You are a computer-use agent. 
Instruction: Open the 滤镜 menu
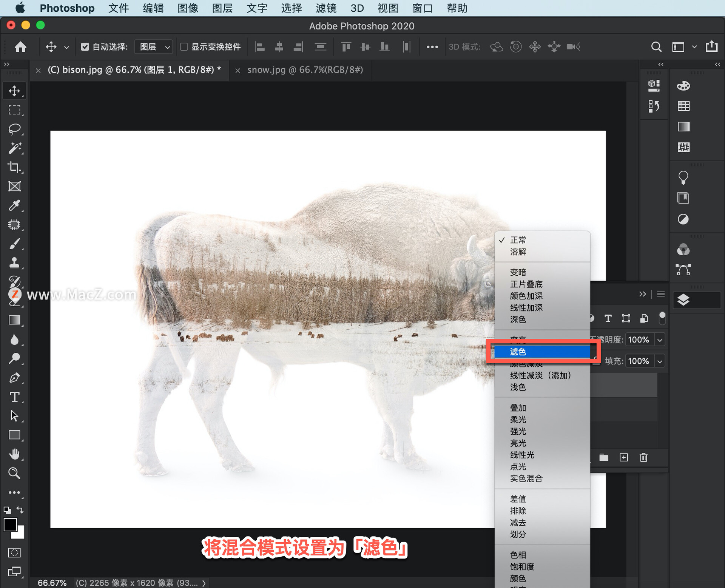pyautogui.click(x=325, y=8)
